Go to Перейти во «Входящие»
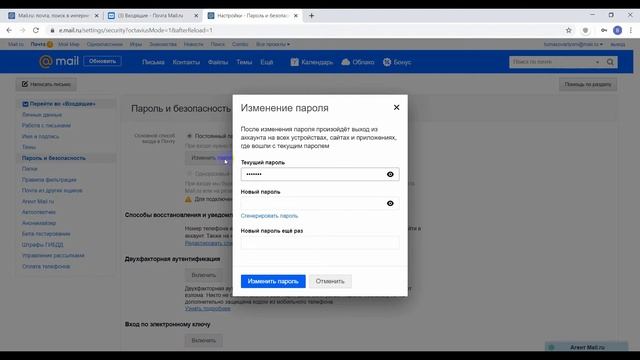Viewport: 640px width, 360px height. tap(59, 104)
